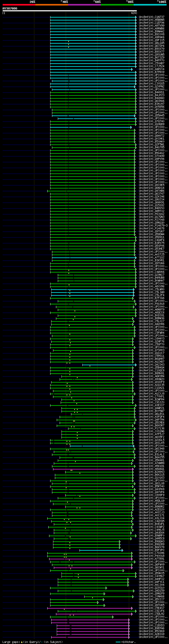Open hit UniRef100_Q1HQD9

coord(152,124)
